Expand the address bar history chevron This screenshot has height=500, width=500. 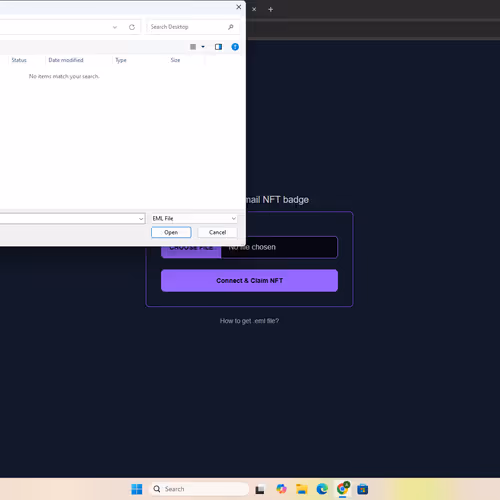coord(115,27)
